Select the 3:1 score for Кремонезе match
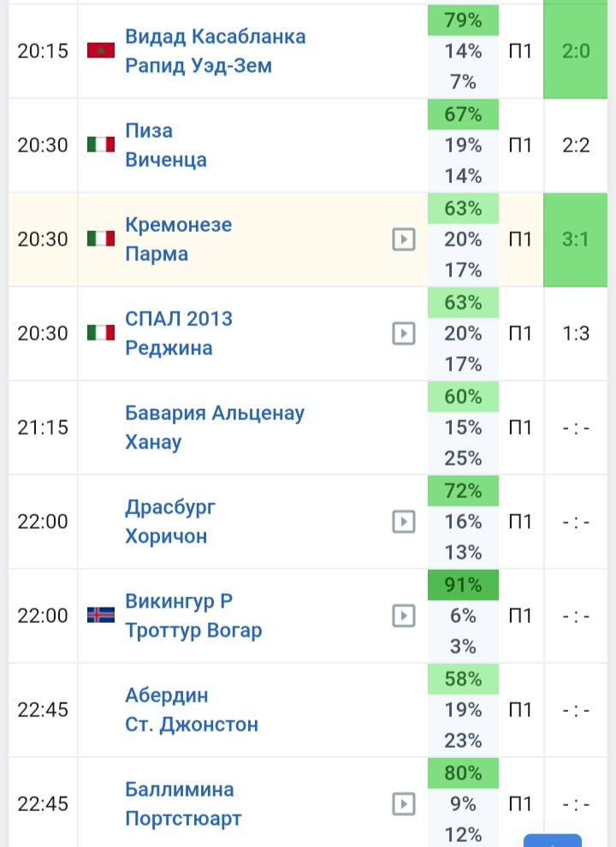 [577, 240]
